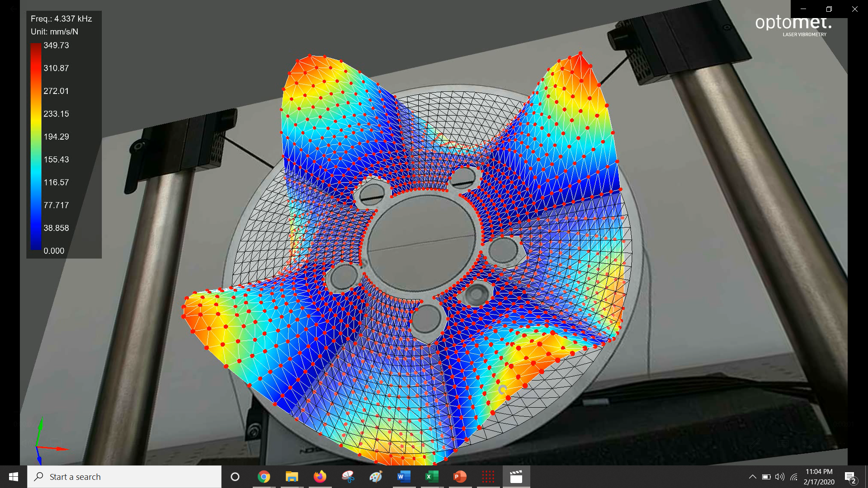Click the 'Unit: mm/s/N' label

[54, 32]
